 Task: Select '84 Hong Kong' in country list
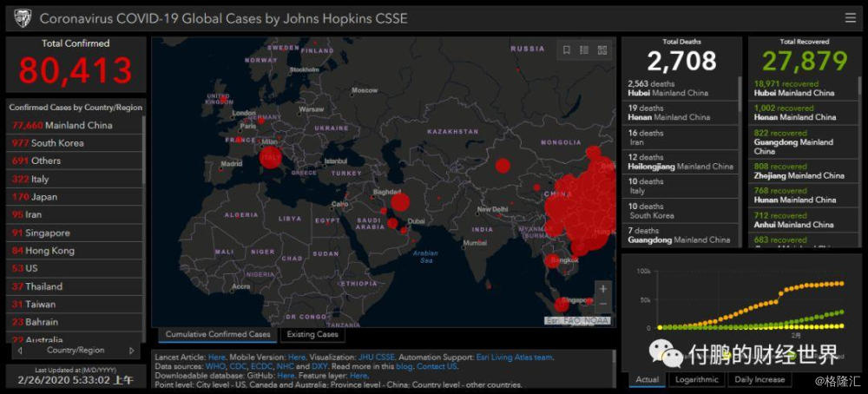(75, 250)
